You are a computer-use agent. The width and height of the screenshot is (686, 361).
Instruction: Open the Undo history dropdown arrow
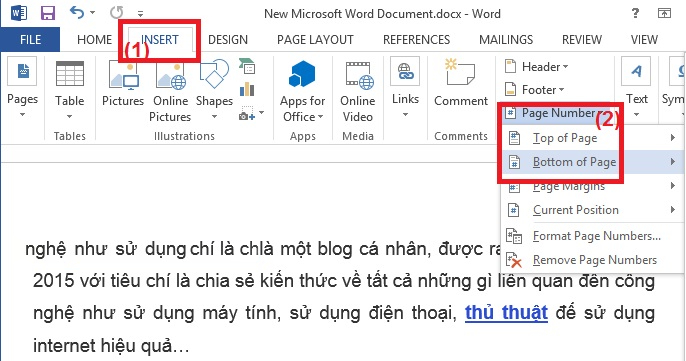(x=92, y=13)
